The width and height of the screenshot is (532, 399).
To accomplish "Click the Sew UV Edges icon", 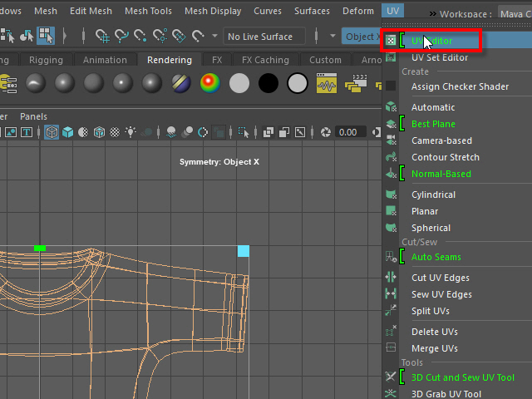I will [x=392, y=294].
